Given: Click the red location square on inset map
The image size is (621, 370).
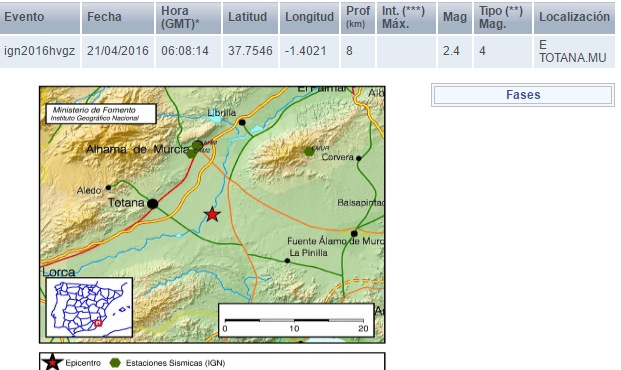Looking at the screenshot, I should 98,323.
